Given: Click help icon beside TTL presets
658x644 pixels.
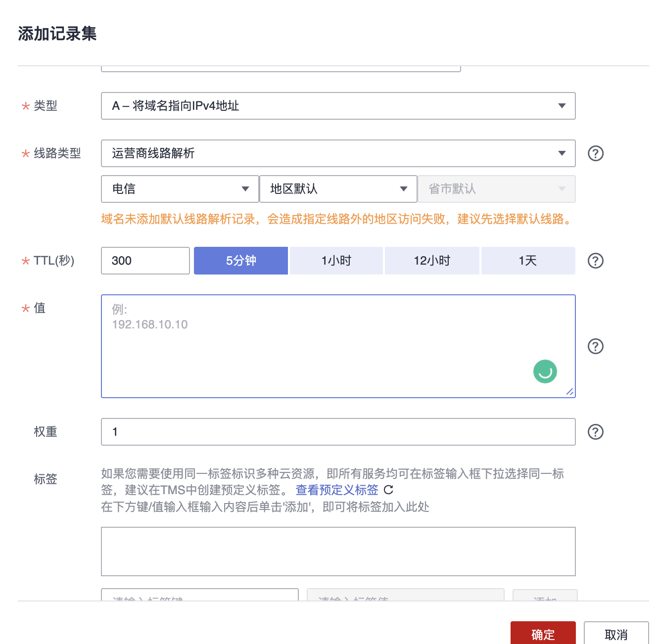Looking at the screenshot, I should click(x=595, y=261).
